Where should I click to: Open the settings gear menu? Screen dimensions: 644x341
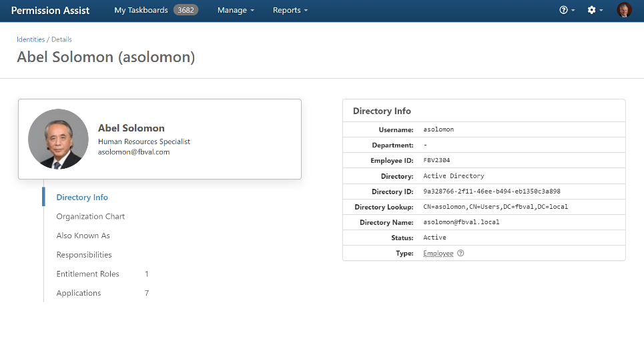point(594,11)
